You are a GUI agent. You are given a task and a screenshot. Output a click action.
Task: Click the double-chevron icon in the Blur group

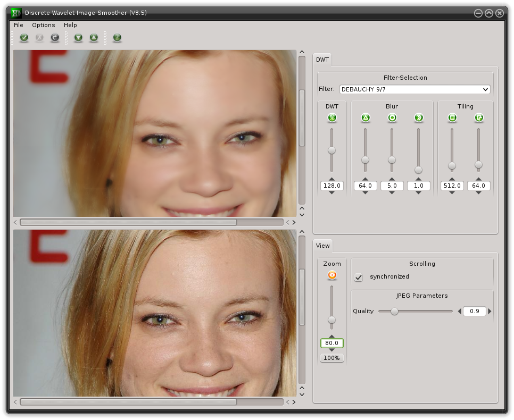click(x=418, y=118)
